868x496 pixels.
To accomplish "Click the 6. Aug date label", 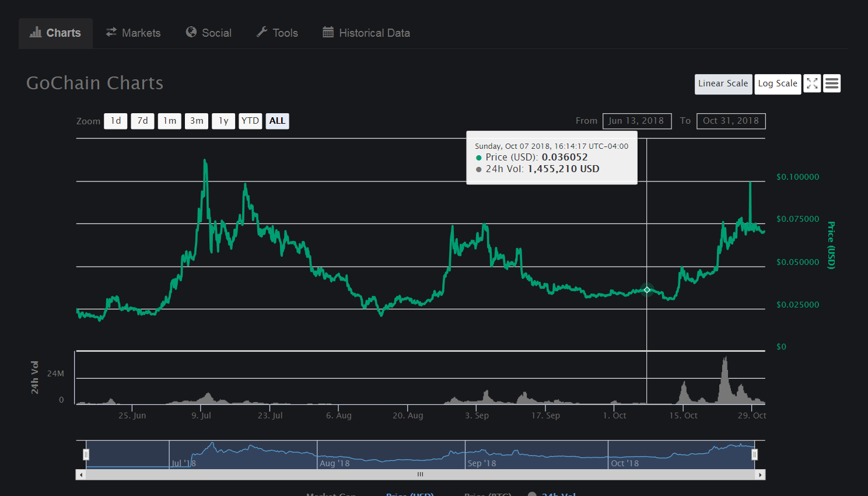I will point(339,415).
